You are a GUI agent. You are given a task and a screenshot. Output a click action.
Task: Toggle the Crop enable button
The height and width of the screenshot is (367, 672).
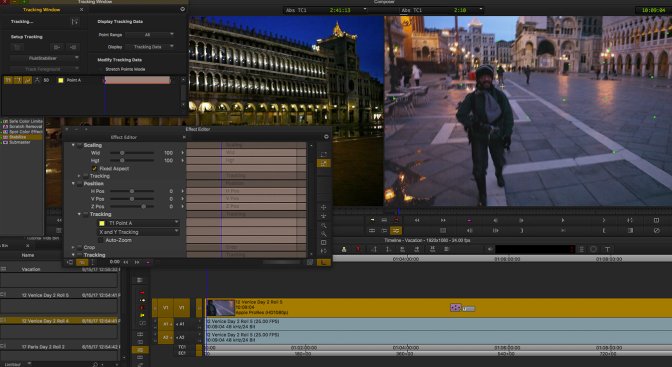80,247
